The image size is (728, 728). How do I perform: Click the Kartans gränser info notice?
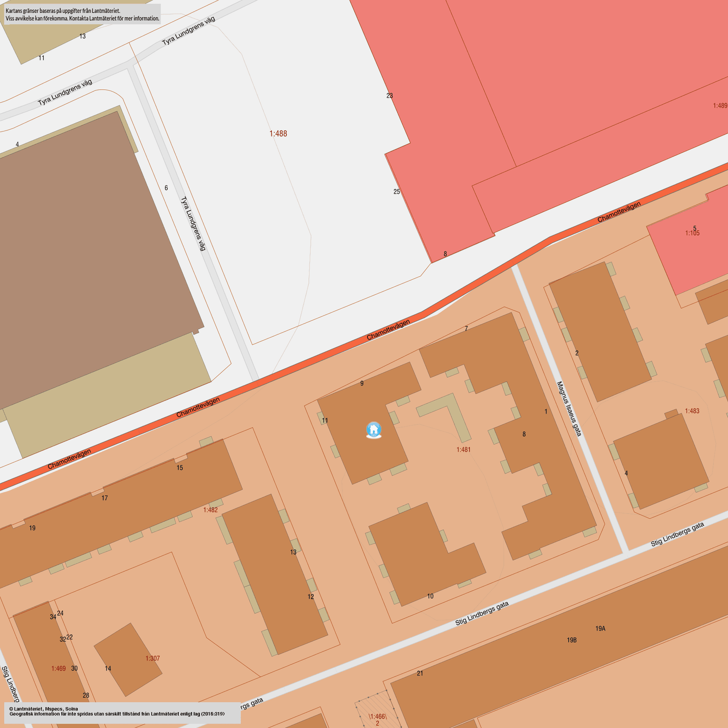pos(83,15)
